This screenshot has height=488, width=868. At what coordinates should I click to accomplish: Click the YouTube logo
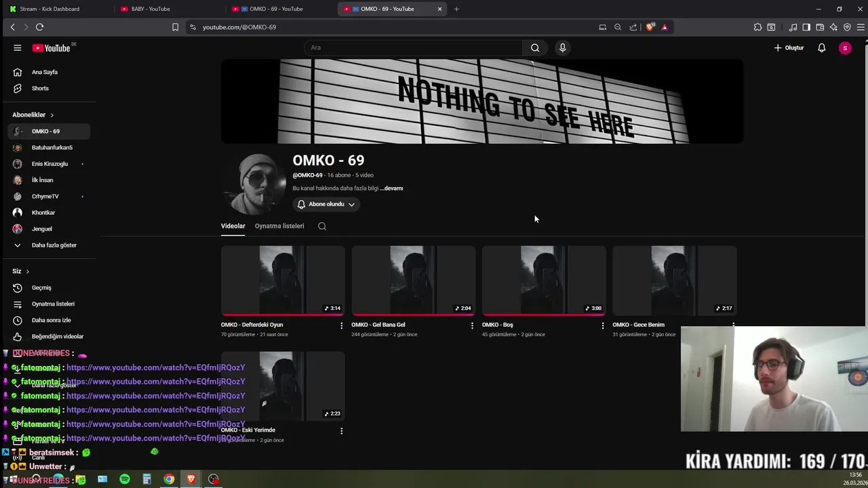click(51, 48)
